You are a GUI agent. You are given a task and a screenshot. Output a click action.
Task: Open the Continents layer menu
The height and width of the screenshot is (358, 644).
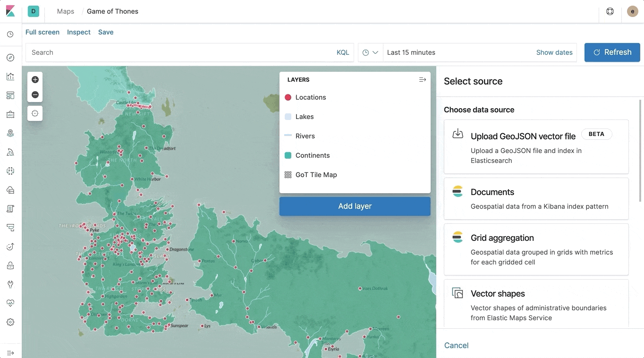(x=313, y=155)
